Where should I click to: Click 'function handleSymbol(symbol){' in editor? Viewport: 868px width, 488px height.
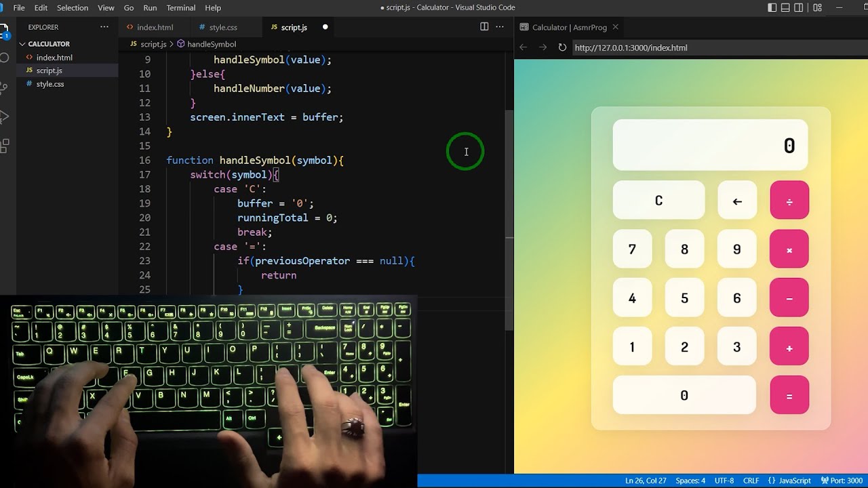(255, 161)
